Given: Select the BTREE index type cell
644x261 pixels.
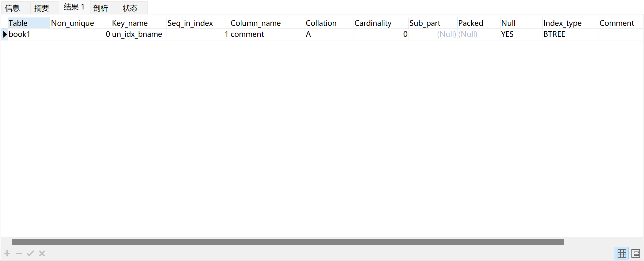Looking at the screenshot, I should [x=554, y=34].
